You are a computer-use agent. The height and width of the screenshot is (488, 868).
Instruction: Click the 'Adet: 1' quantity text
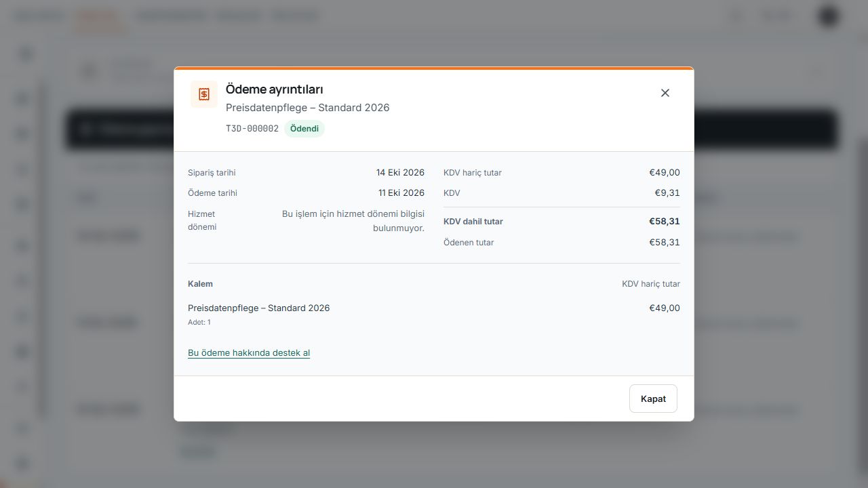199,323
